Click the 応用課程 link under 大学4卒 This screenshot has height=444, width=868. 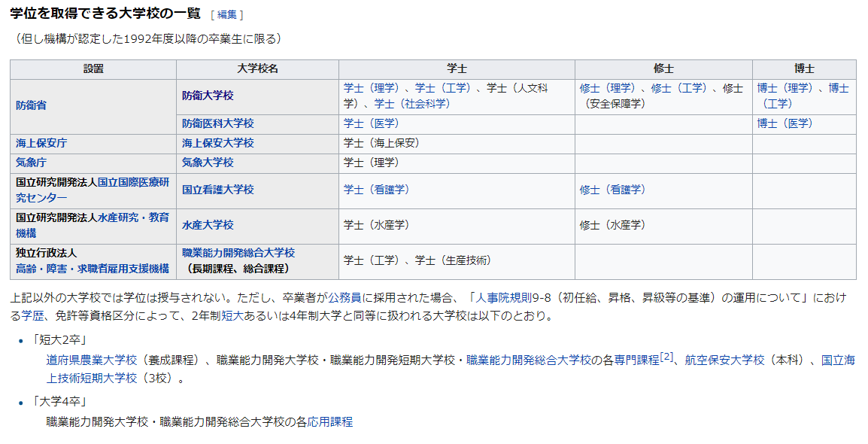tap(331, 421)
